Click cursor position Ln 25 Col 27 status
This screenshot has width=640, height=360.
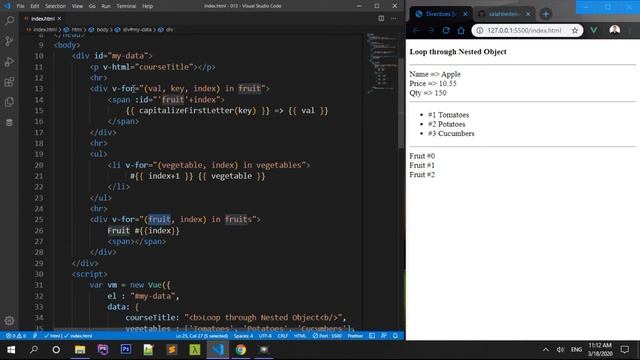coord(202,336)
